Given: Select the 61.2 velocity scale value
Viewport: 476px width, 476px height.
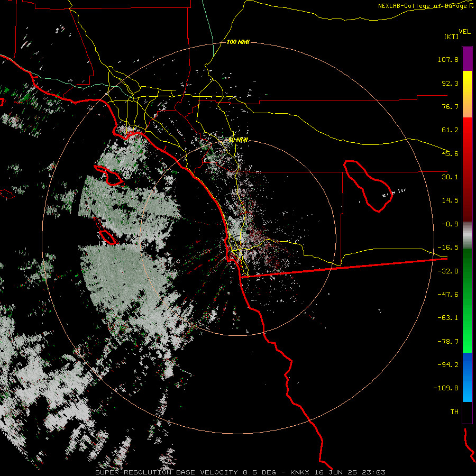Looking at the screenshot, I should [450, 130].
